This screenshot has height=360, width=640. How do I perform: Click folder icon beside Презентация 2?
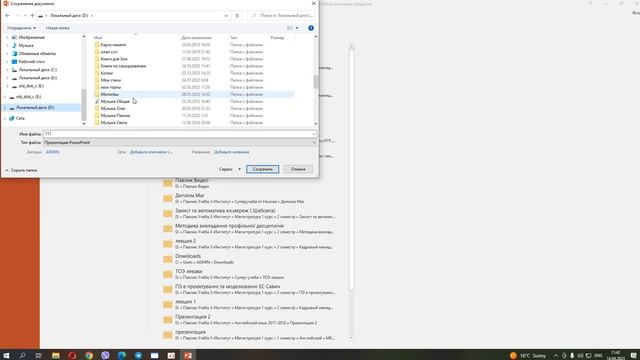tap(168, 320)
